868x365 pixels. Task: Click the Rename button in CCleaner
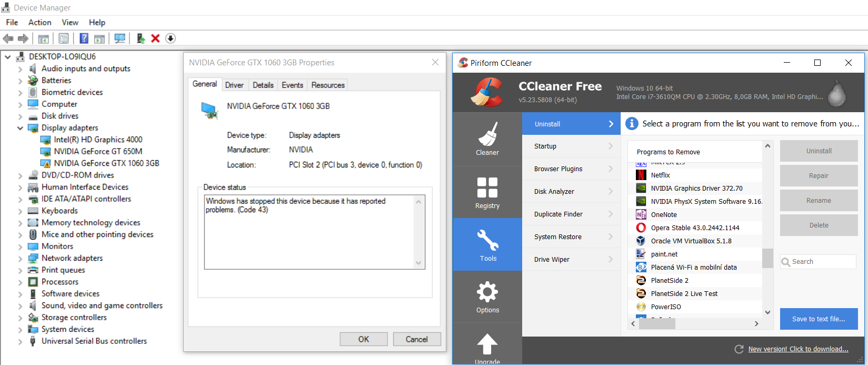click(819, 201)
